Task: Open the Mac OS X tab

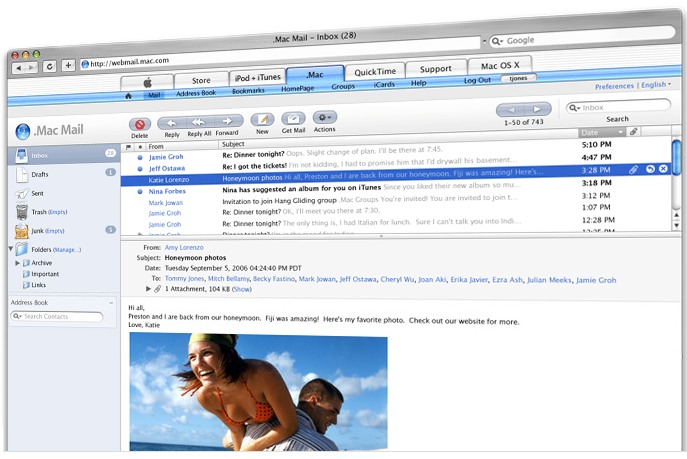Action: (500, 65)
